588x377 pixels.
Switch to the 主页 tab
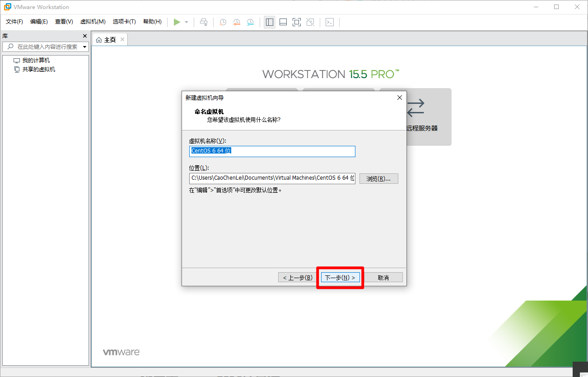coord(110,40)
